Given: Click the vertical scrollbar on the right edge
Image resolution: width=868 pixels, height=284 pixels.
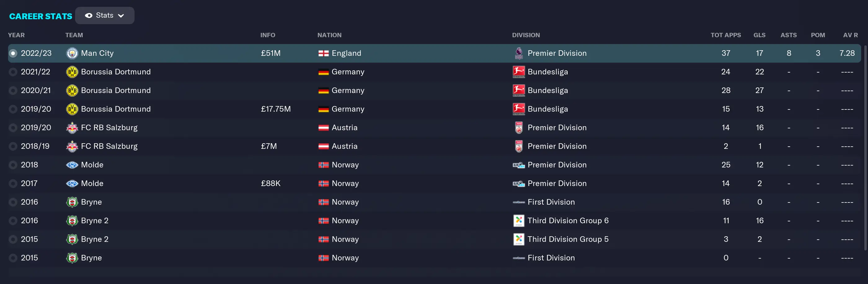Looking at the screenshot, I should pyautogui.click(x=865, y=148).
